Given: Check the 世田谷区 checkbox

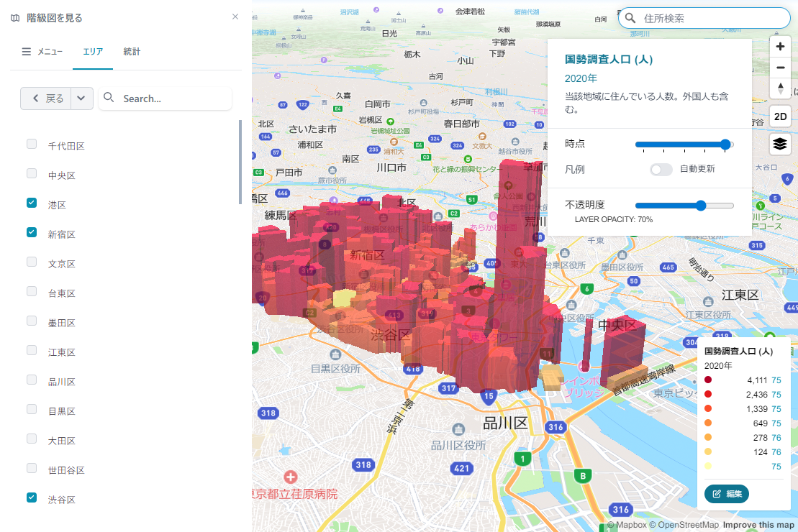Looking at the screenshot, I should coord(32,469).
